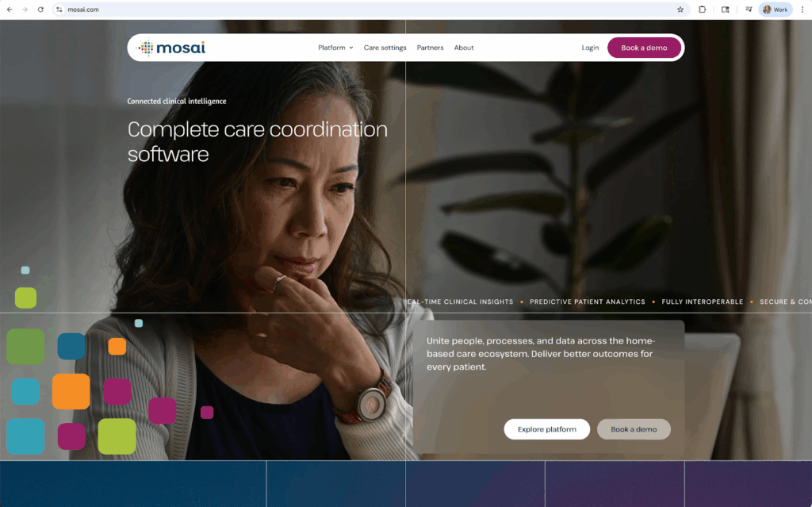Go to the Partners page

click(430, 48)
